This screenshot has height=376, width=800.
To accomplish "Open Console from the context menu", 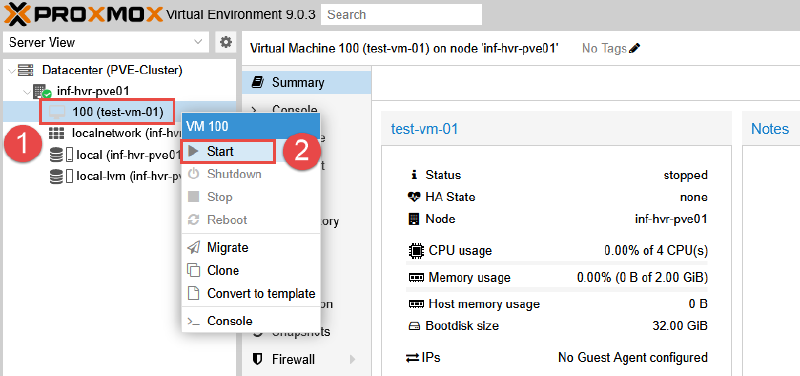I will tap(251, 321).
